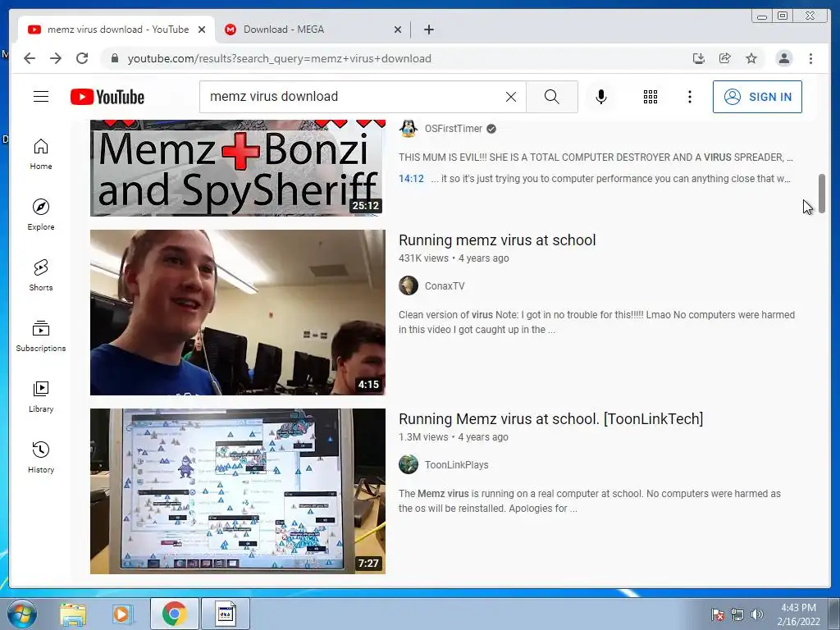The width and height of the screenshot is (840, 630).
Task: Jump to 14:12 timestamp link
Action: [x=411, y=178]
